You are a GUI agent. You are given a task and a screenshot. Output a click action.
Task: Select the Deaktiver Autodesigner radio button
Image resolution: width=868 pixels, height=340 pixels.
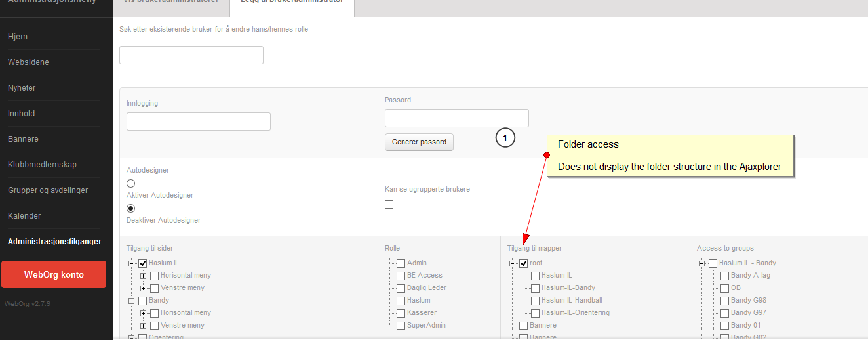(131, 208)
